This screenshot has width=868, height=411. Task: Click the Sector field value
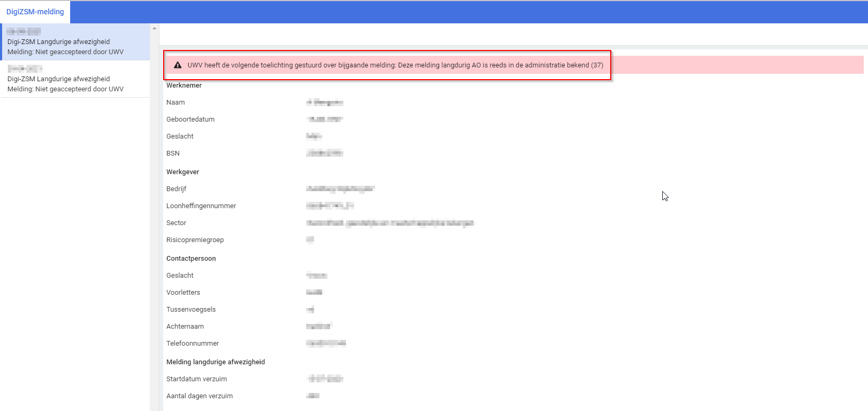390,223
